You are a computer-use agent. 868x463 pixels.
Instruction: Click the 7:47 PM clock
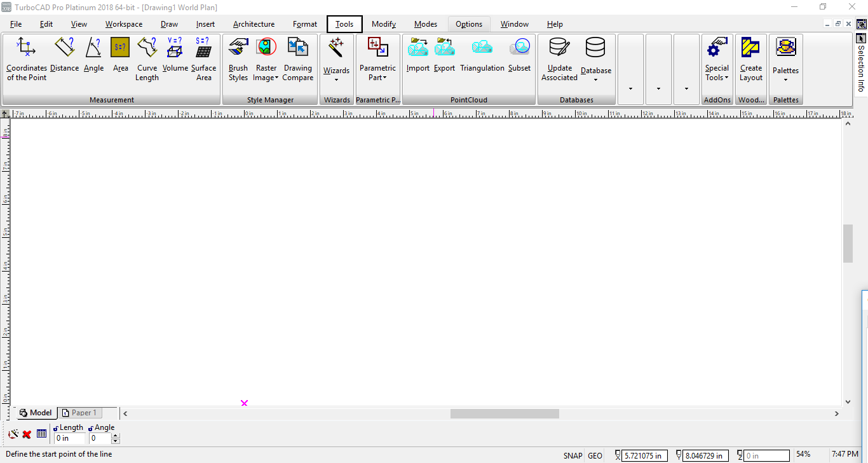[845, 455]
